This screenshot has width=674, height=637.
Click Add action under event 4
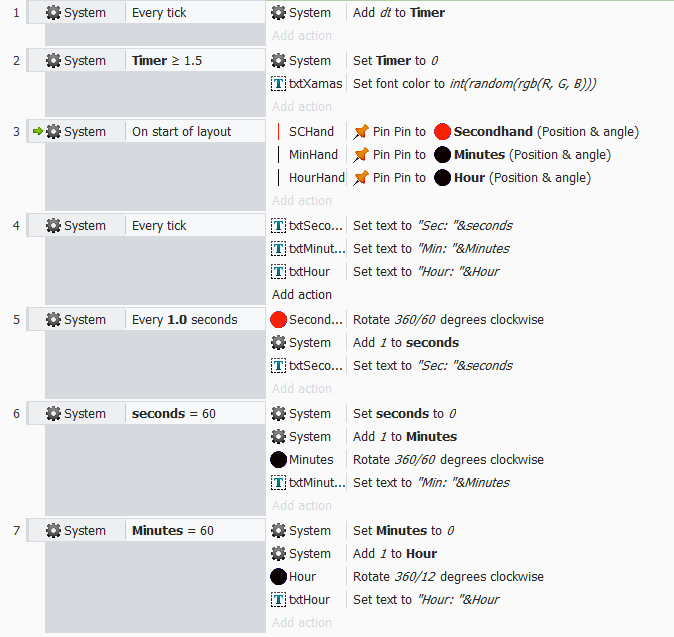[x=302, y=294]
